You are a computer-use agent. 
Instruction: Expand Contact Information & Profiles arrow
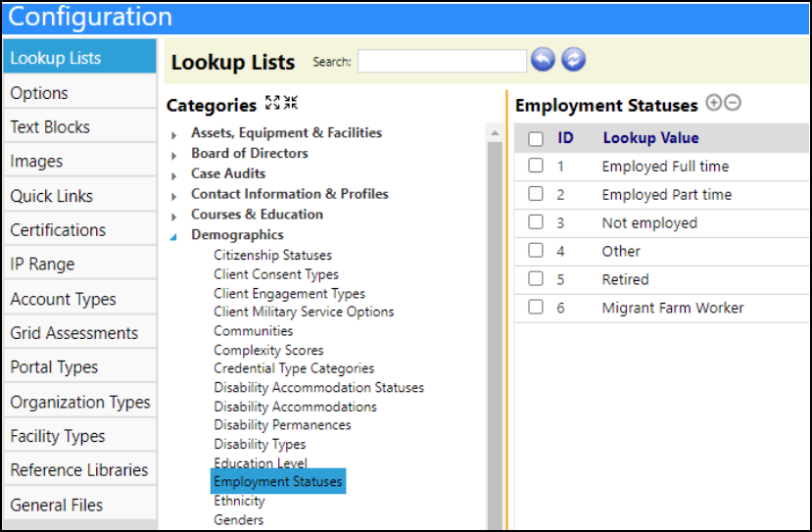tap(174, 196)
